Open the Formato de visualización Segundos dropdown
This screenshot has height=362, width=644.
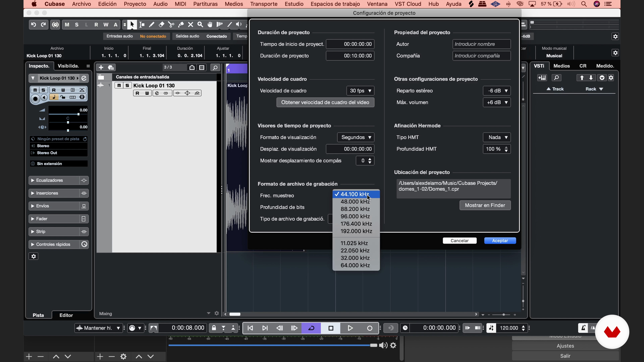pyautogui.click(x=356, y=137)
